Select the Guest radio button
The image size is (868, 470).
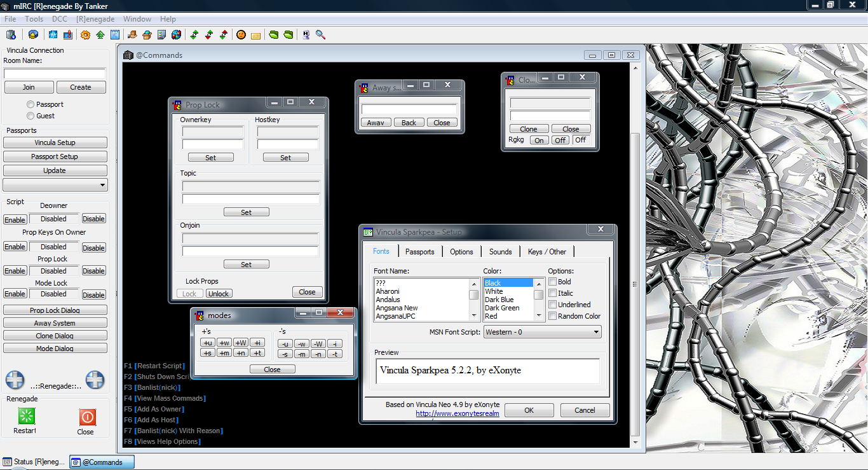(31, 116)
